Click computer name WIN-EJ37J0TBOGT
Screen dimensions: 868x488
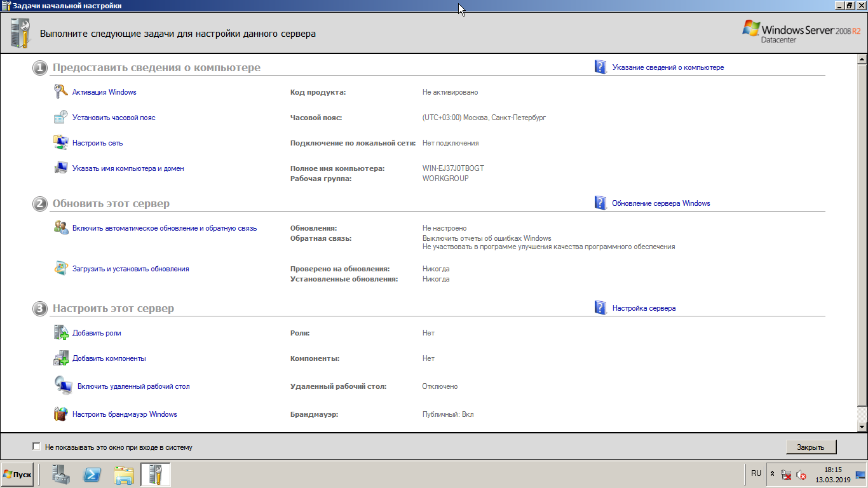453,168
